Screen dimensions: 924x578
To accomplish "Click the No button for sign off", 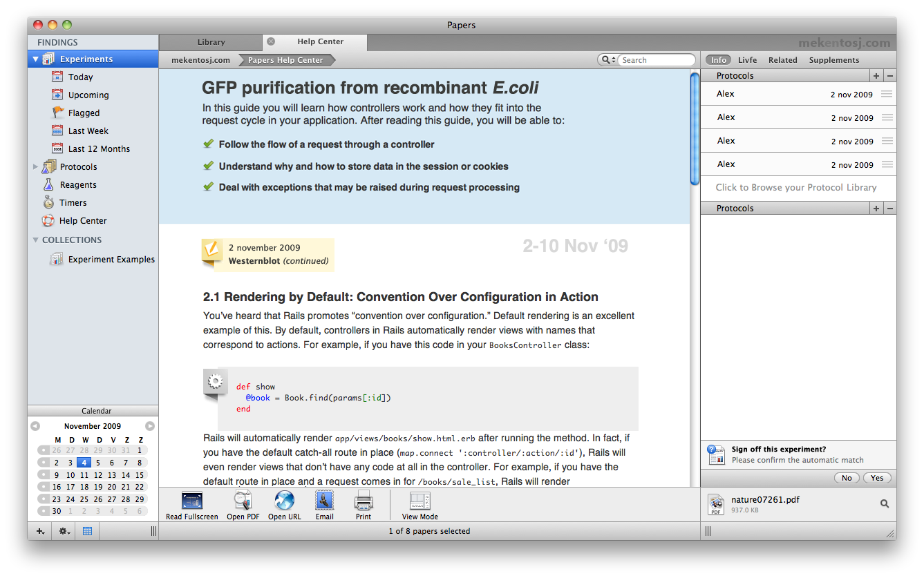I will [847, 478].
